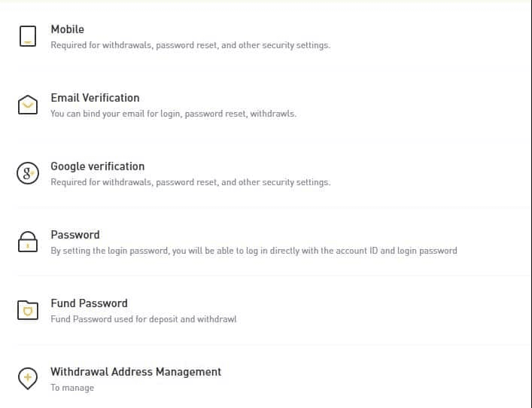This screenshot has height=408, width=532.
Task: Open the Password setting title
Action: pos(74,235)
